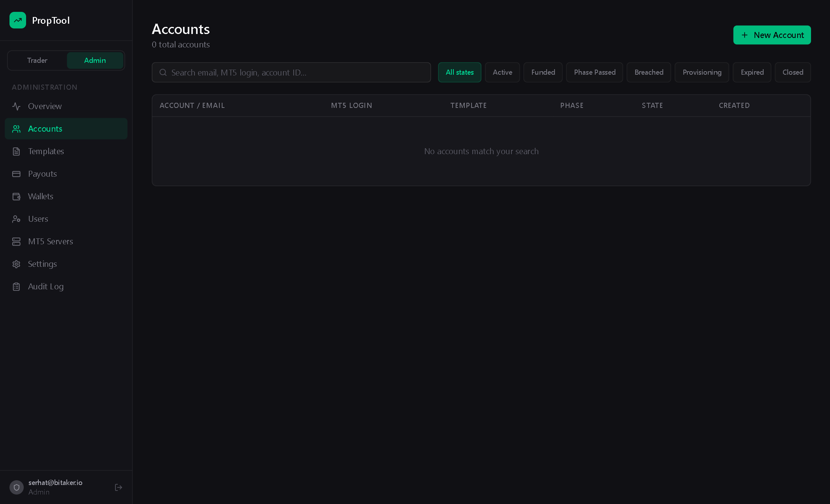Image resolution: width=830 pixels, height=504 pixels.
Task: Open the Settings page
Action: [66, 264]
